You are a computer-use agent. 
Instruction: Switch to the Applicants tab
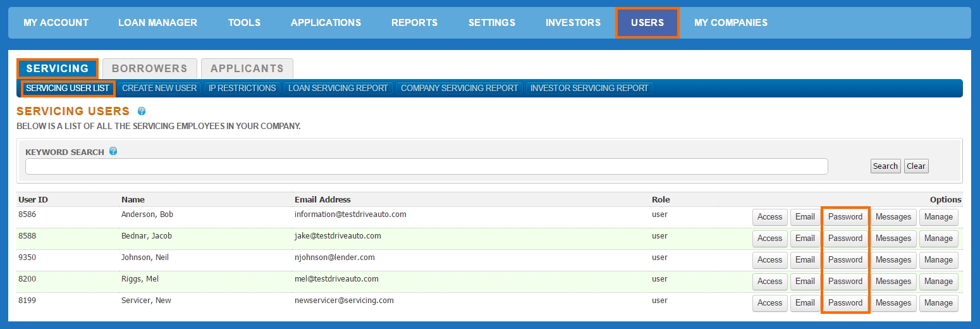(x=247, y=68)
